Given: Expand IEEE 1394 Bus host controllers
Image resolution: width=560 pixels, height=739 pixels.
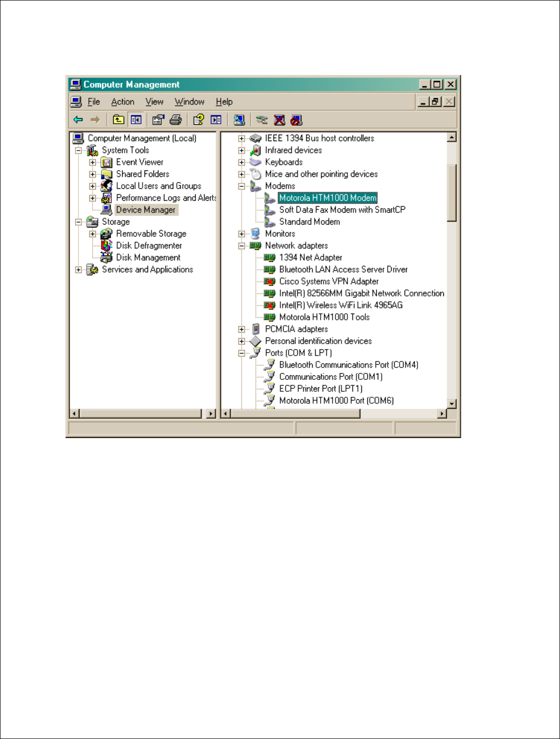Looking at the screenshot, I should tap(241, 139).
